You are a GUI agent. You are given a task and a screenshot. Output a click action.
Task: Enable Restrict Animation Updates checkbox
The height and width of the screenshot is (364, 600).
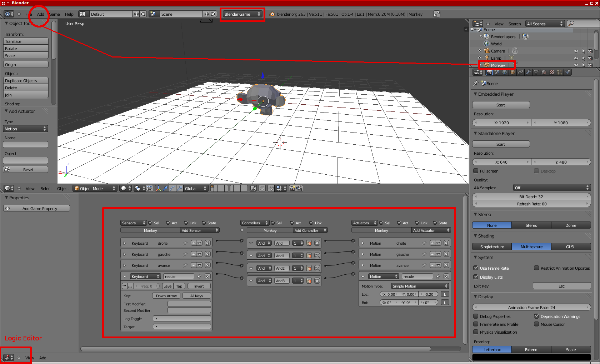(x=536, y=268)
